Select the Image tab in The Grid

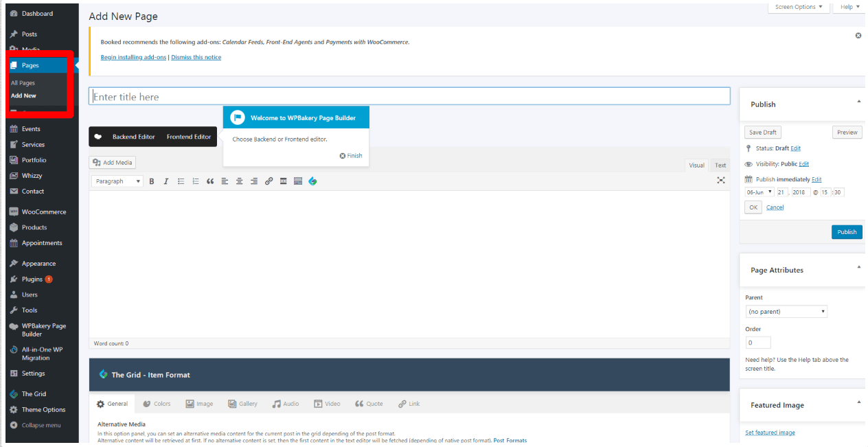pos(199,404)
